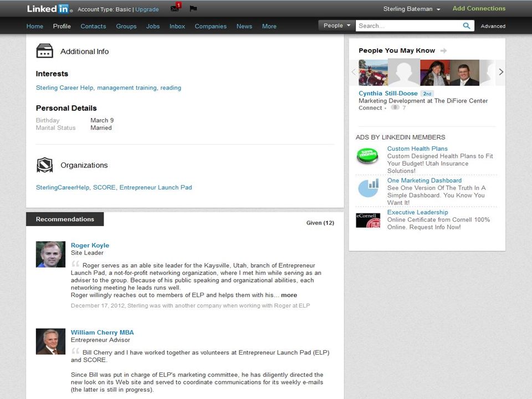Open the Groups menu
This screenshot has height=399, width=532.
click(126, 26)
